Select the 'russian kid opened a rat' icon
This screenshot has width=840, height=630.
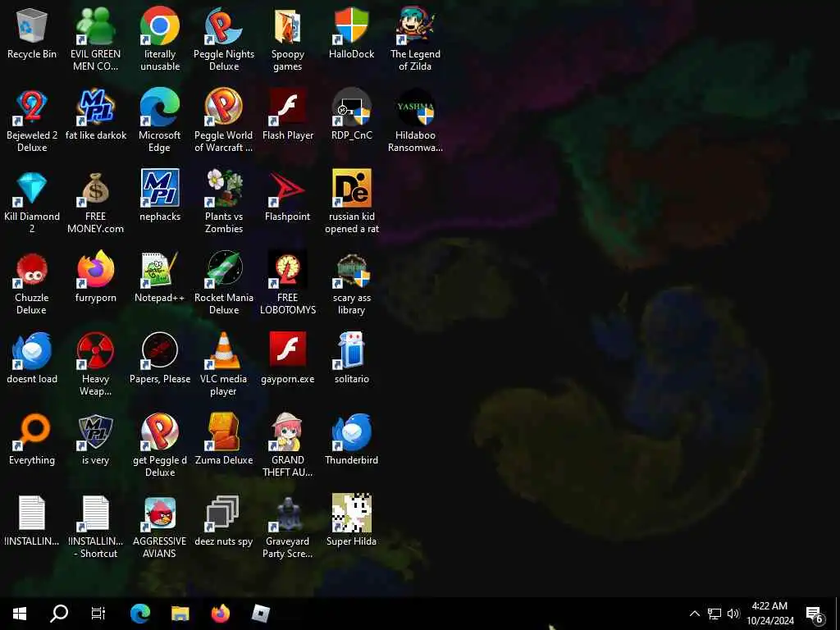click(351, 202)
